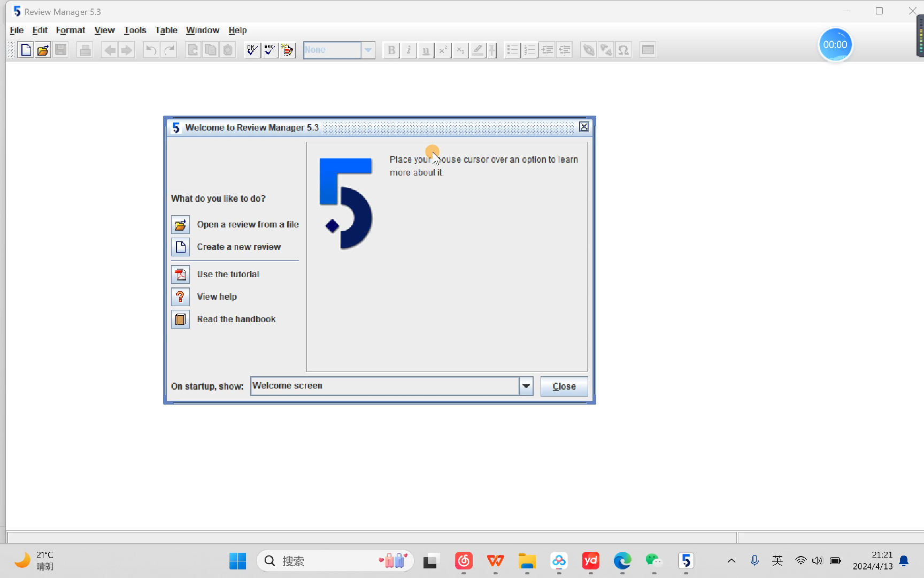Open the Edit menu
This screenshot has width=924, height=578.
point(40,30)
